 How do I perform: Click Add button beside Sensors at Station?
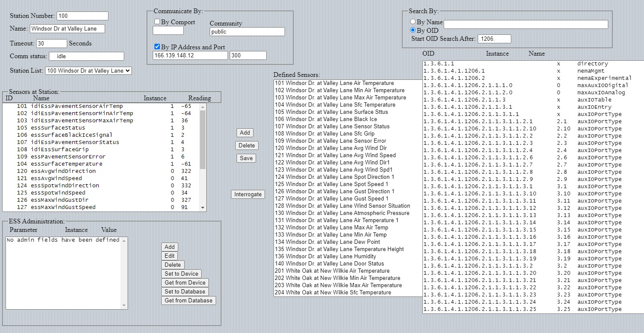tap(245, 133)
